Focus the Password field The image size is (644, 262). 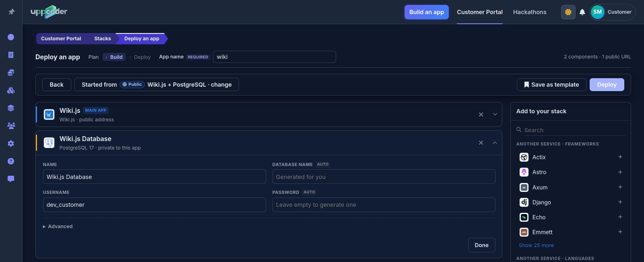[384, 205]
